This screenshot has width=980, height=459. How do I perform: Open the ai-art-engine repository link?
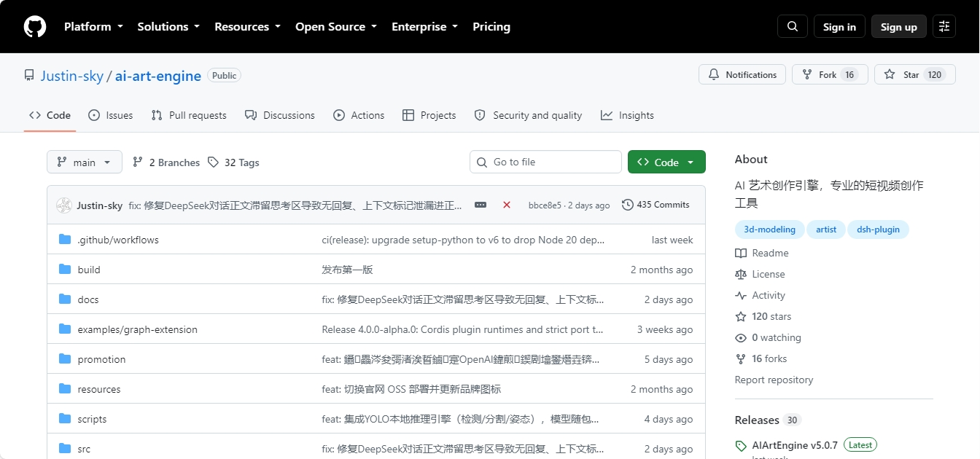[x=158, y=76]
